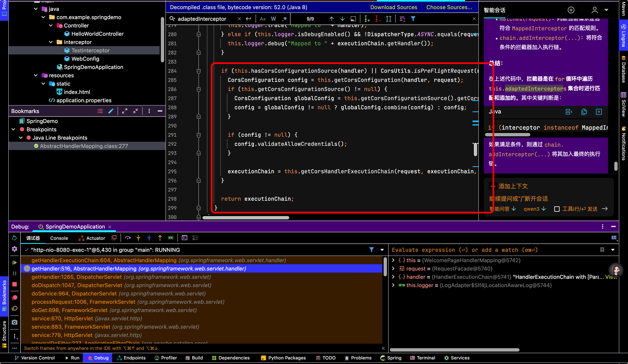
Task: Click the Step Out arrow icon
Action: (160, 238)
